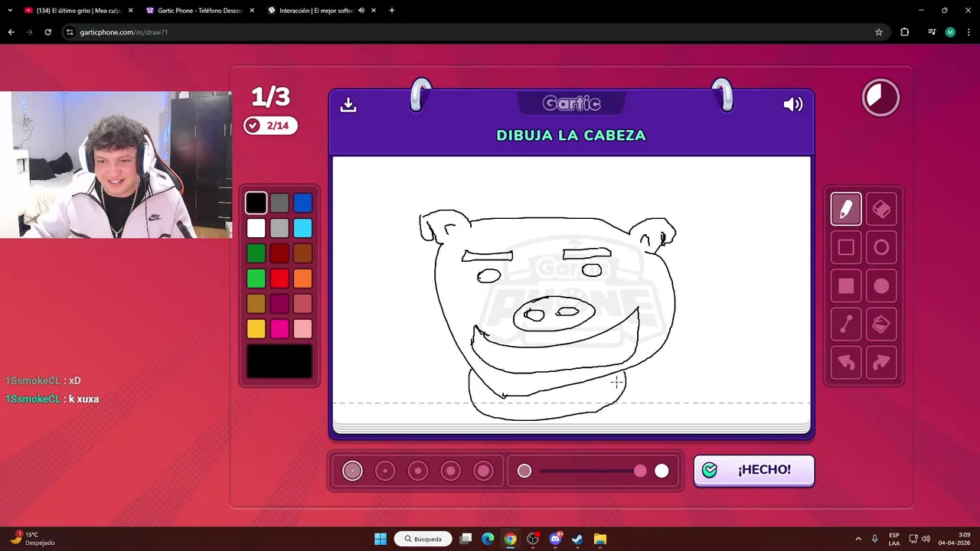Viewport: 980px width, 551px height.
Task: Close the YouTube El último grito tab
Action: click(x=130, y=11)
